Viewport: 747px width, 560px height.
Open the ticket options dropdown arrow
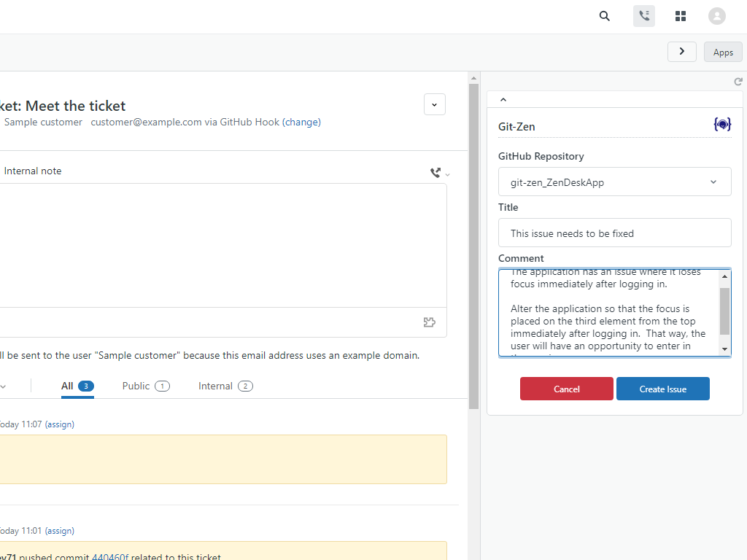[434, 104]
